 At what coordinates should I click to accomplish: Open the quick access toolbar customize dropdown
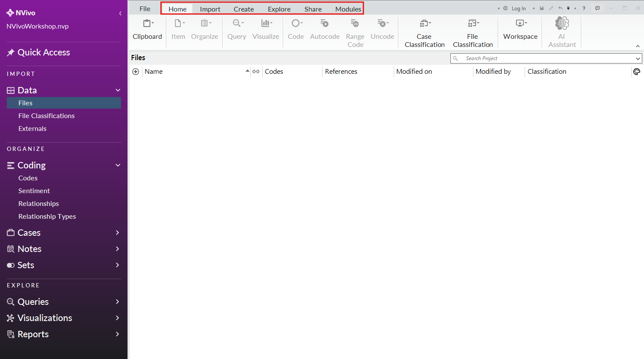[x=568, y=8]
